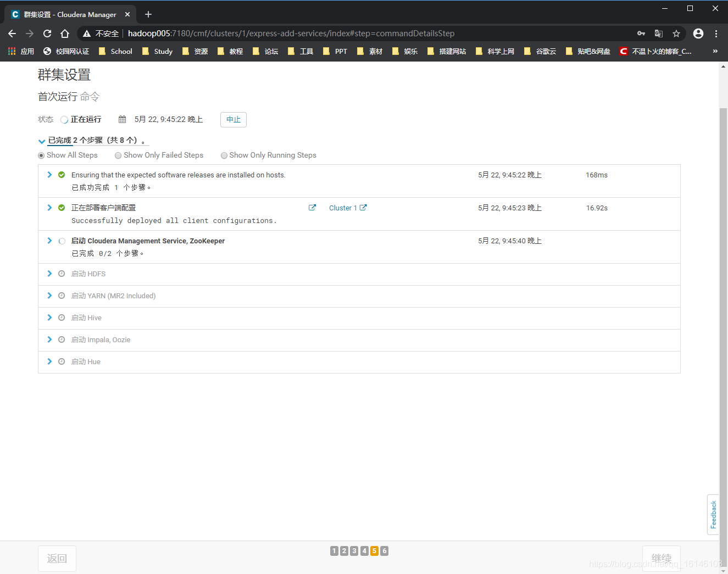Click the browser forward arrow
Image resolution: width=728 pixels, height=574 pixels.
(30, 34)
